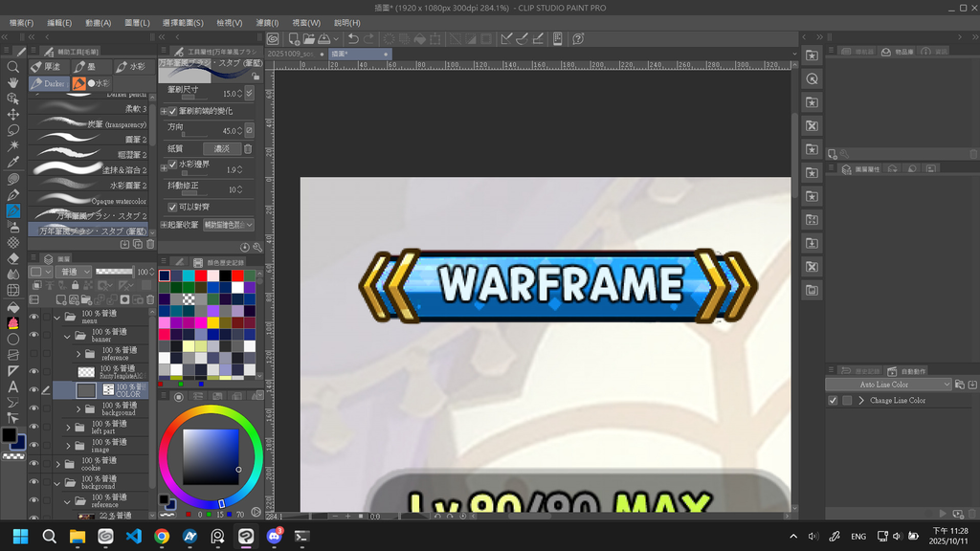Open the 檔案(F) menu

click(19, 22)
